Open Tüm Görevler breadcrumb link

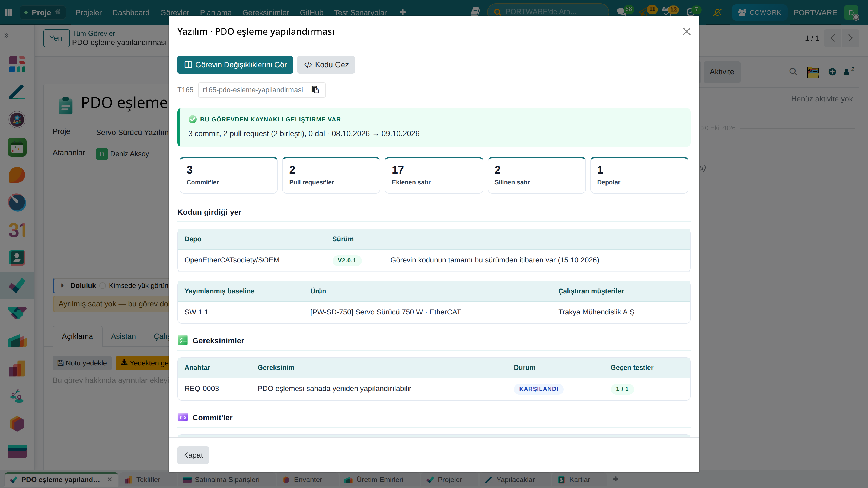pos(93,33)
